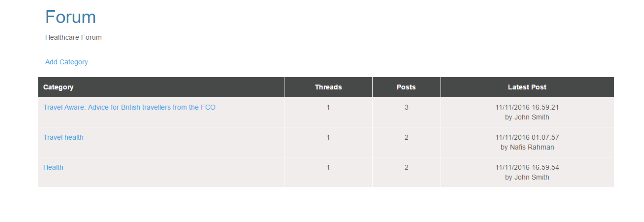
Task: Click posts count in Health row
Action: [406, 167]
